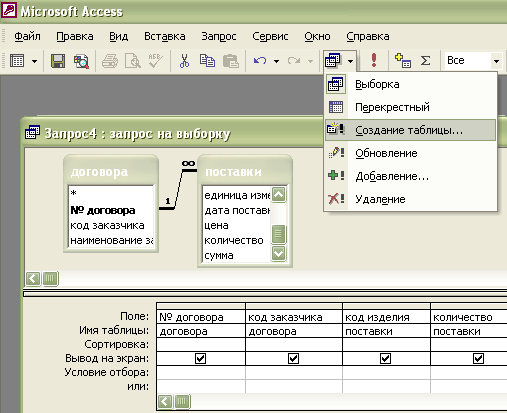Click the Show Table icon
The width and height of the screenshot is (507, 413).
coord(403,61)
